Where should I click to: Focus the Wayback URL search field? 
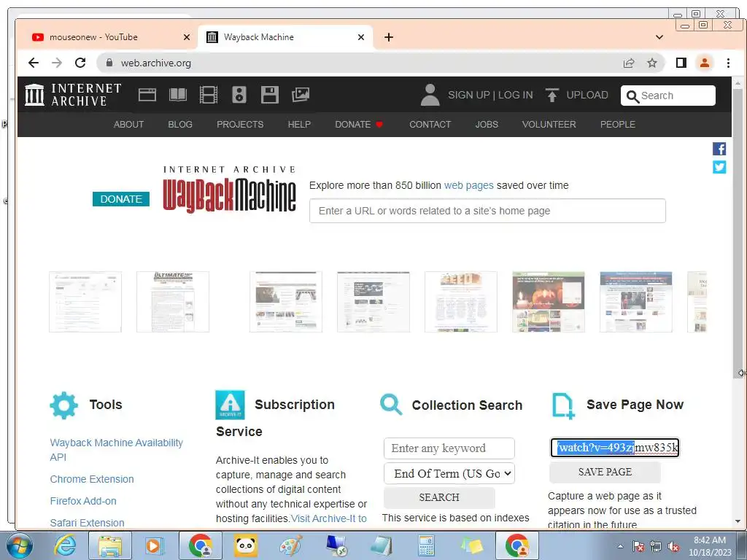pyautogui.click(x=487, y=211)
